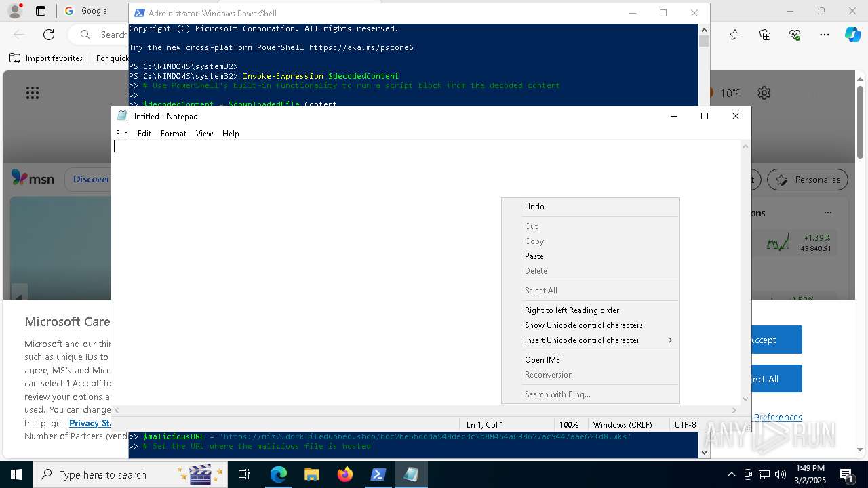This screenshot has width=868, height=488.
Task: Open the Notepad View menu
Action: (204, 134)
